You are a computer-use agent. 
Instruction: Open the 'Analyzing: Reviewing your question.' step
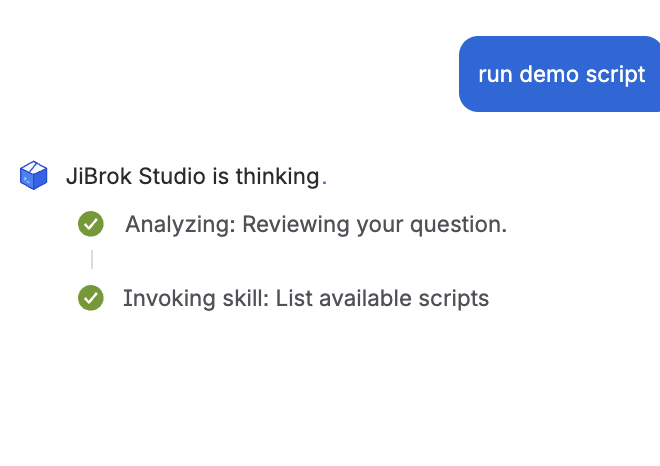[316, 224]
